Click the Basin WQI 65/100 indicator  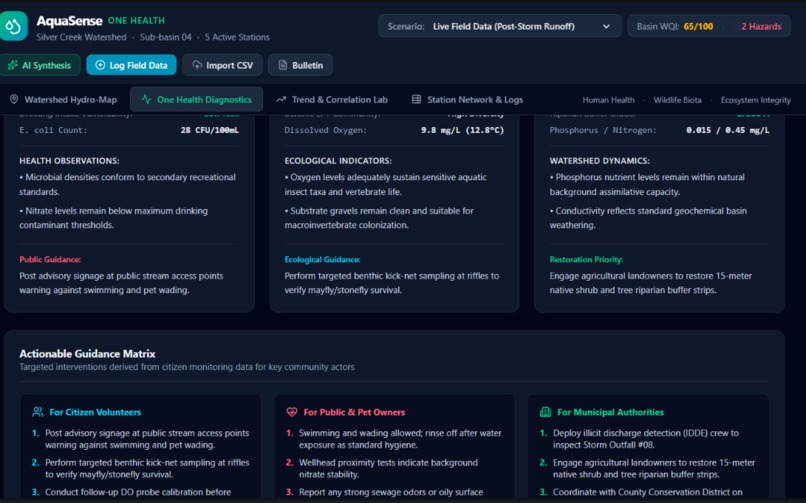[674, 26]
